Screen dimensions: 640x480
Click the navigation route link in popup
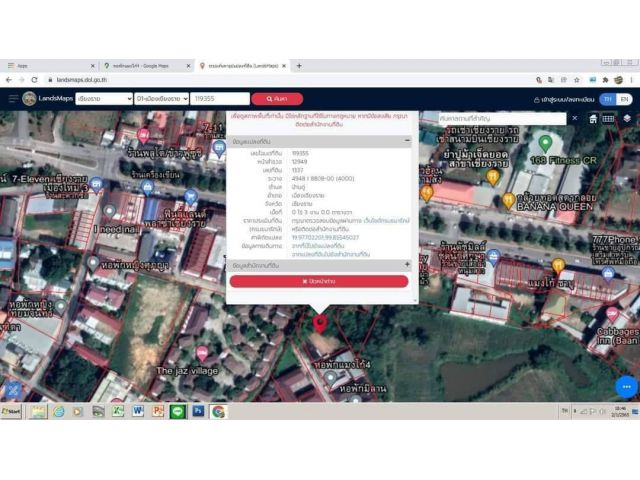point(318,246)
